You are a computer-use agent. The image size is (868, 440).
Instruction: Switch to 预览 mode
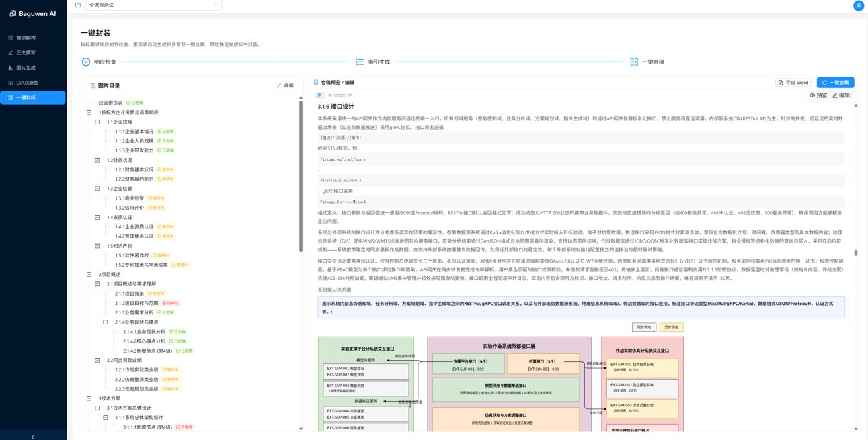pos(818,95)
